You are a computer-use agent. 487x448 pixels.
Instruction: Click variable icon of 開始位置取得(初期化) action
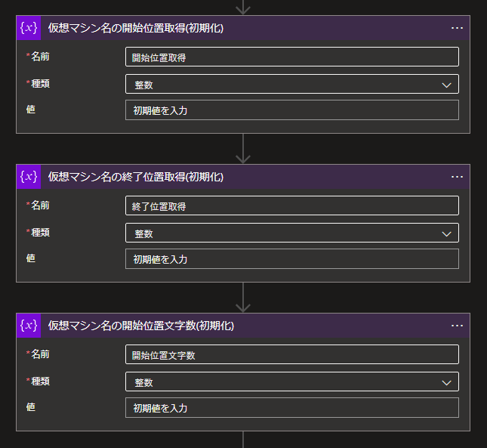pyautogui.click(x=29, y=28)
